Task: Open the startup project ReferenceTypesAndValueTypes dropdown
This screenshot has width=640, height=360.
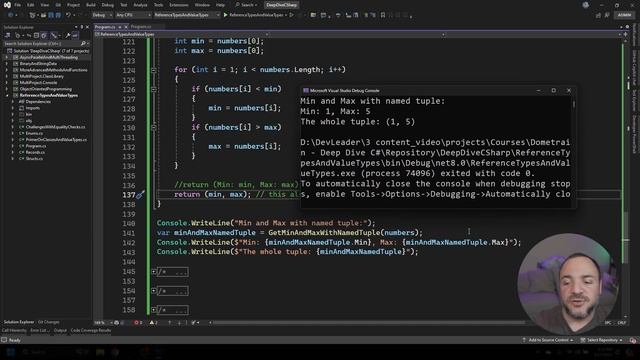Action: pyautogui.click(x=187, y=15)
